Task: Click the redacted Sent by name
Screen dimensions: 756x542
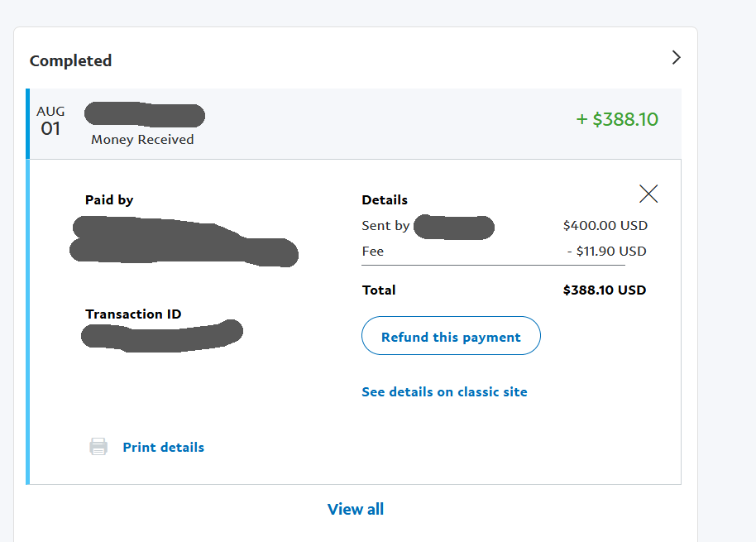Action: click(454, 227)
